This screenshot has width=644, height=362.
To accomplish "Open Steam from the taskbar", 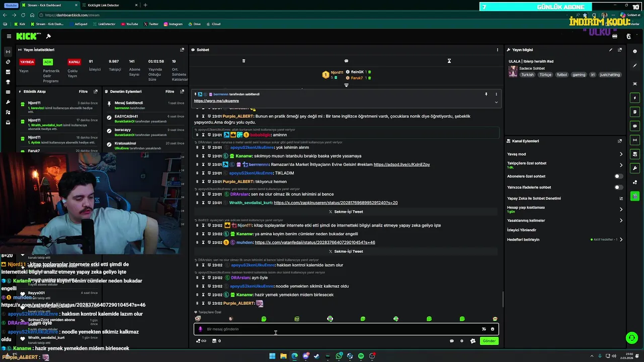I will [316, 356].
